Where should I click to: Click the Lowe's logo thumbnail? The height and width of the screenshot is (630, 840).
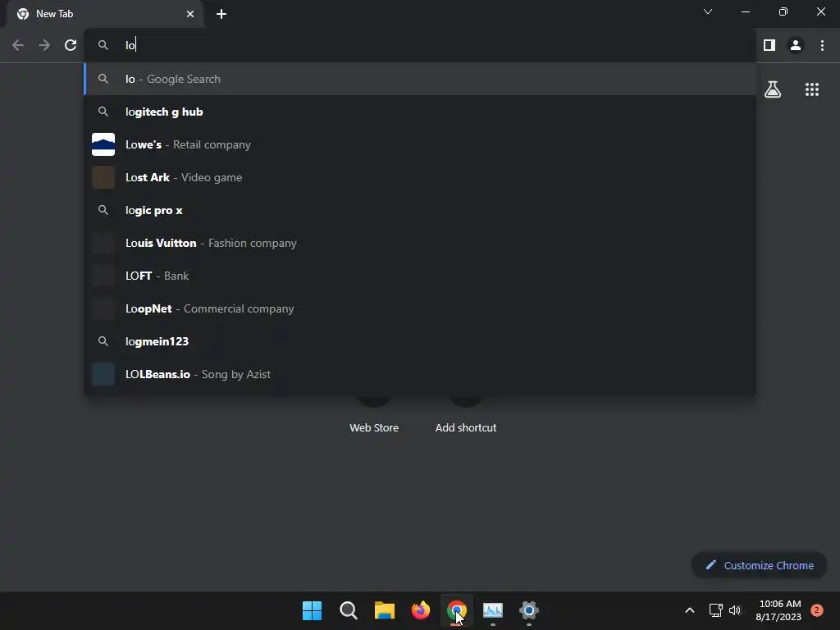(103, 144)
